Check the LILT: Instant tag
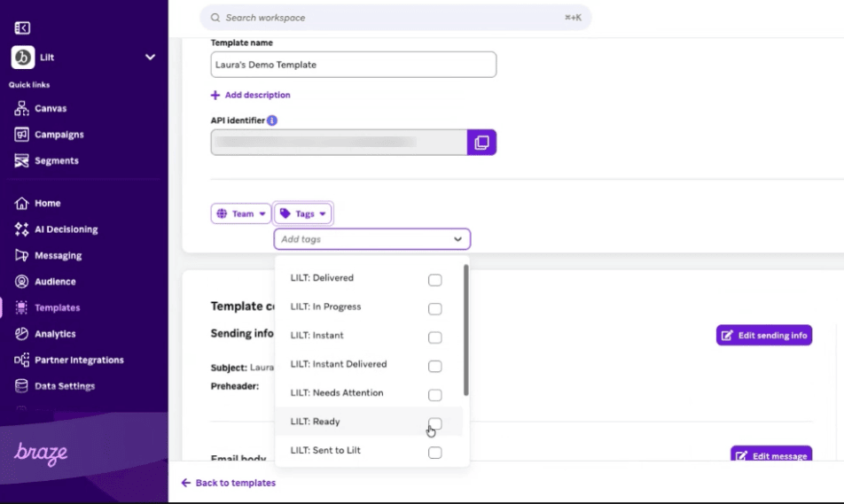The height and width of the screenshot is (504, 844). coord(435,337)
